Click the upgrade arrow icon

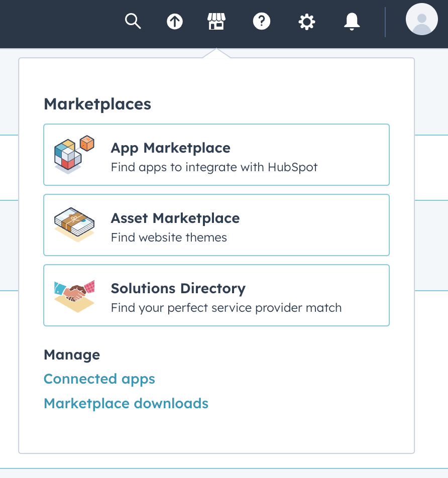[175, 22]
